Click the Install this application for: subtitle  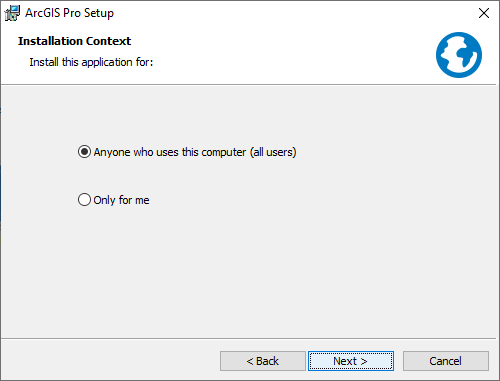[91, 62]
